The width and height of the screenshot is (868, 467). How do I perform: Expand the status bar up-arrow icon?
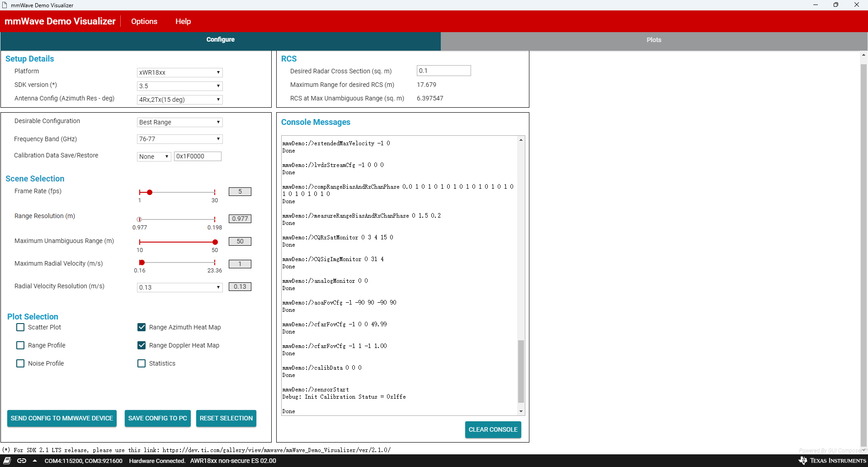(35, 461)
